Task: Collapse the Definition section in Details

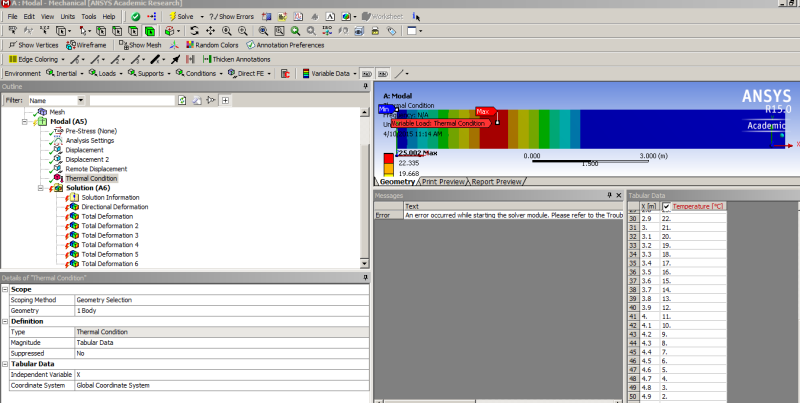Action: coord(5,321)
